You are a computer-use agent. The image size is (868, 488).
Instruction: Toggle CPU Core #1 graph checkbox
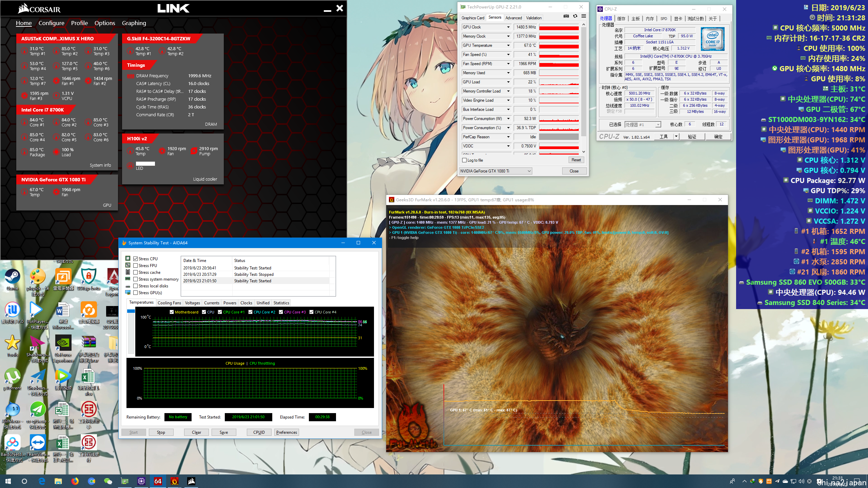tap(220, 312)
